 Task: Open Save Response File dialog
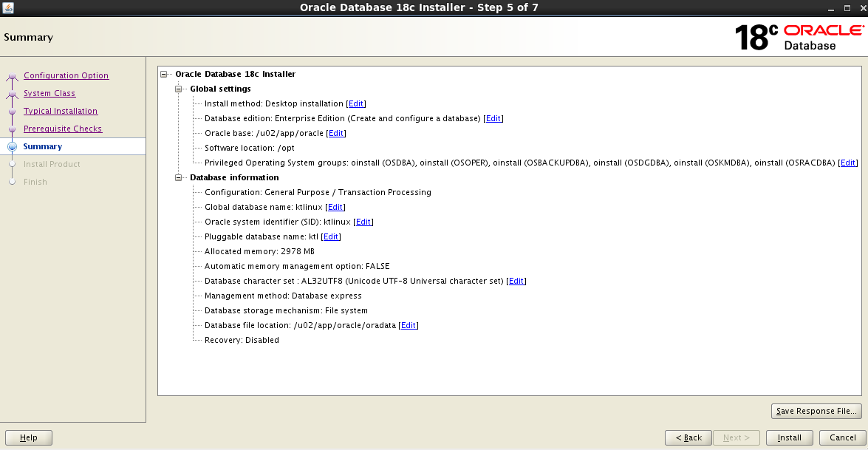tap(816, 411)
